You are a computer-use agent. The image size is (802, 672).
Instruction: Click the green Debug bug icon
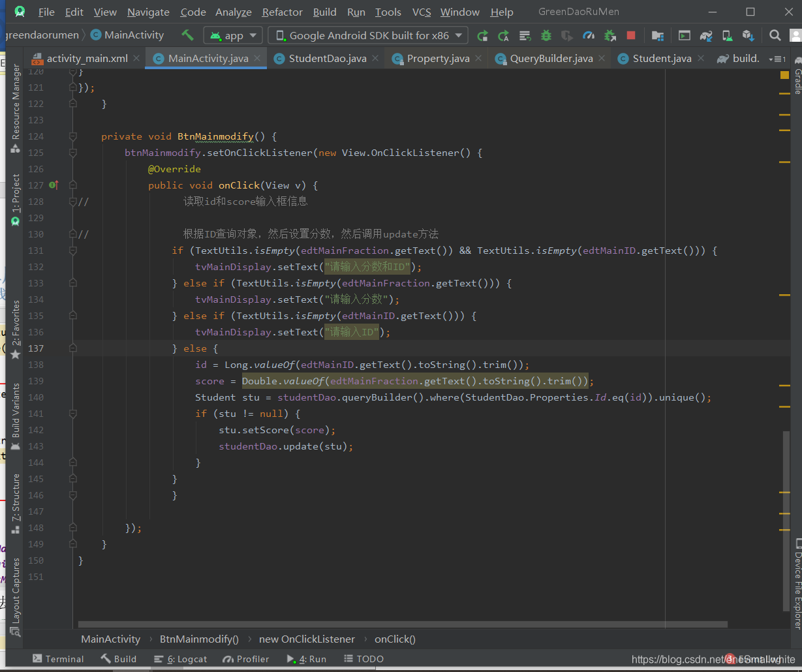tap(546, 35)
